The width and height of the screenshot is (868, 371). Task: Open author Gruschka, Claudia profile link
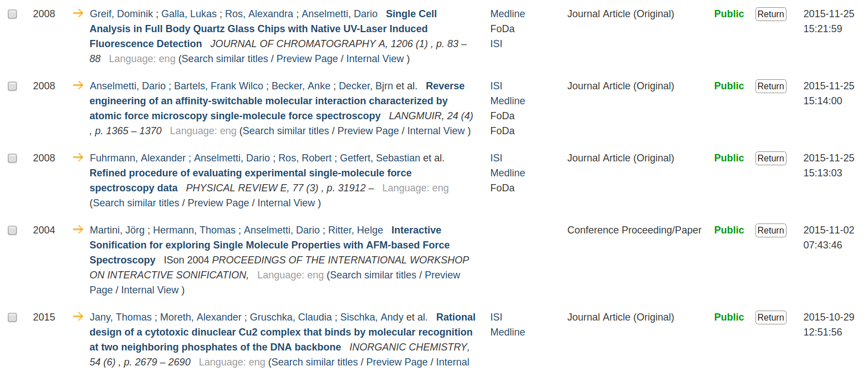click(x=291, y=317)
